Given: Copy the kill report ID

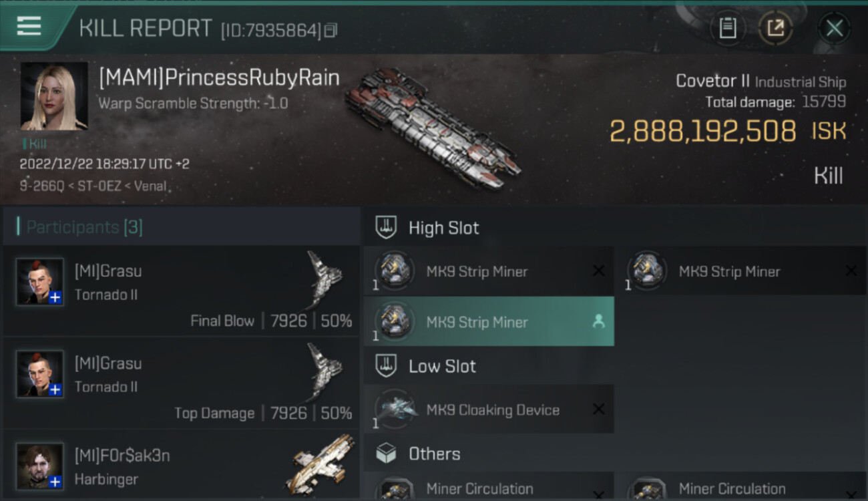Looking at the screenshot, I should pos(331,30).
